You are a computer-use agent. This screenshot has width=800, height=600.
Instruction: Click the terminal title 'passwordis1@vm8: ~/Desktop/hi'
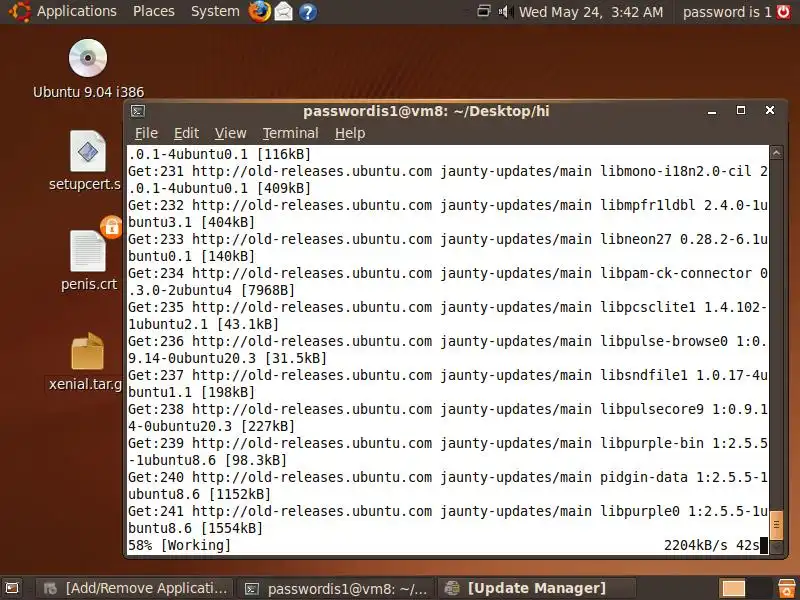pos(426,111)
